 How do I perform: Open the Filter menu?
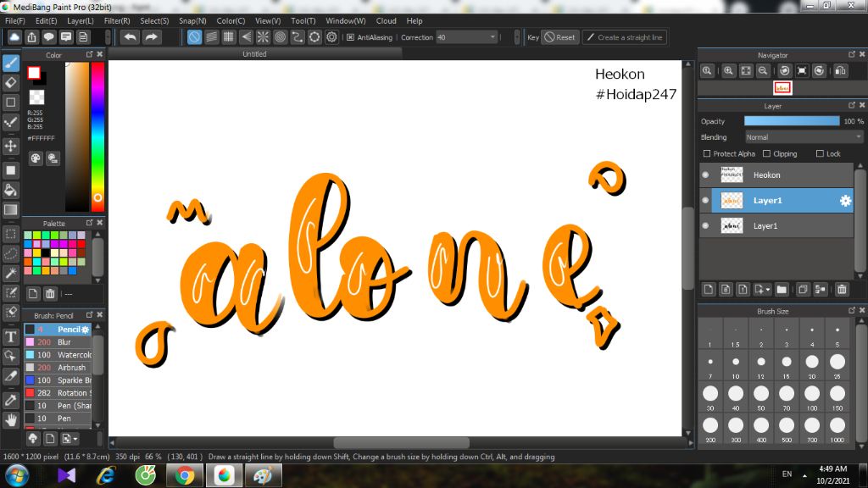[x=117, y=21]
